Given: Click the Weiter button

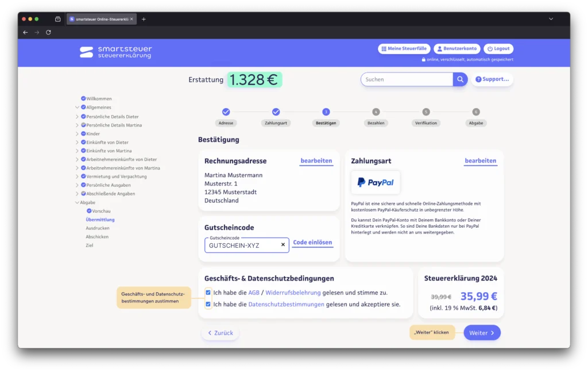Looking at the screenshot, I should [x=482, y=333].
